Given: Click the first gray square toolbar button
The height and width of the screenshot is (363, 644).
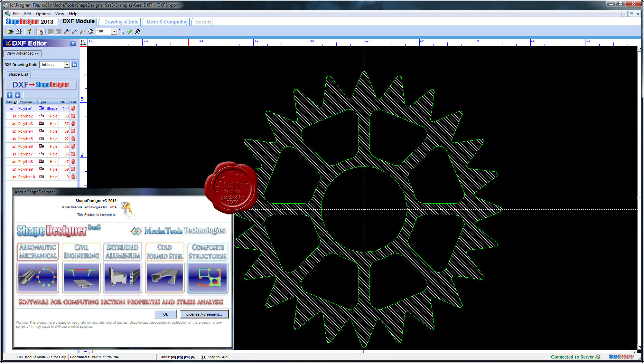Looking at the screenshot, I should point(51,31).
